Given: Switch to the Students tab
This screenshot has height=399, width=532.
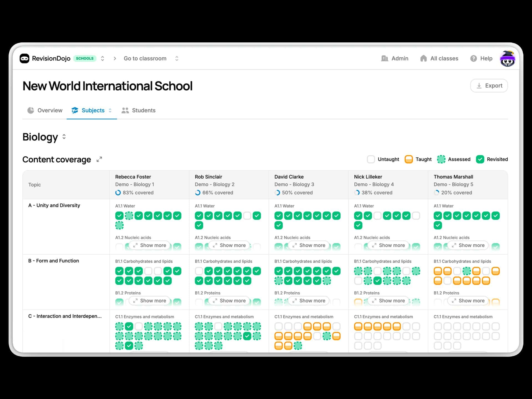Looking at the screenshot, I should pyautogui.click(x=144, y=110).
